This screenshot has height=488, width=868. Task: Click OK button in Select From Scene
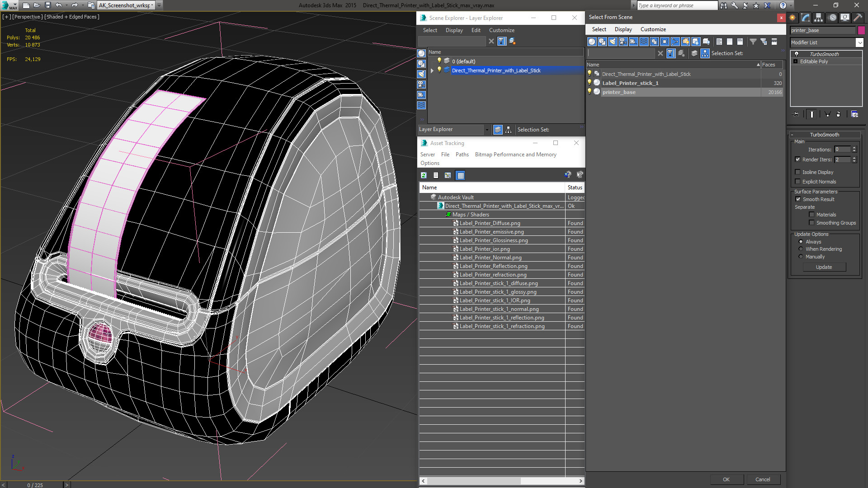coord(726,479)
